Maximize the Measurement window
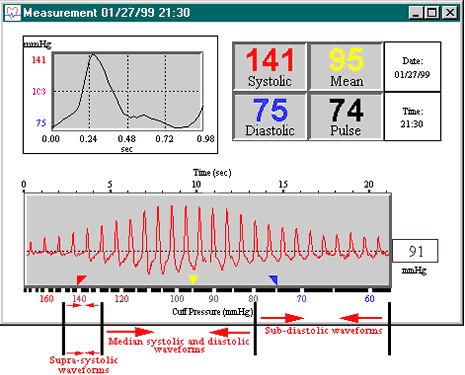 pyautogui.click(x=432, y=13)
